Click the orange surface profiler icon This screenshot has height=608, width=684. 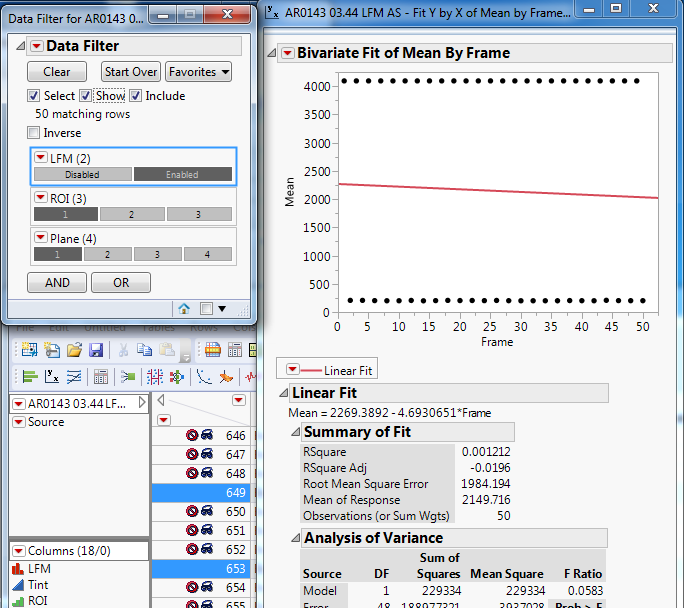point(226,376)
